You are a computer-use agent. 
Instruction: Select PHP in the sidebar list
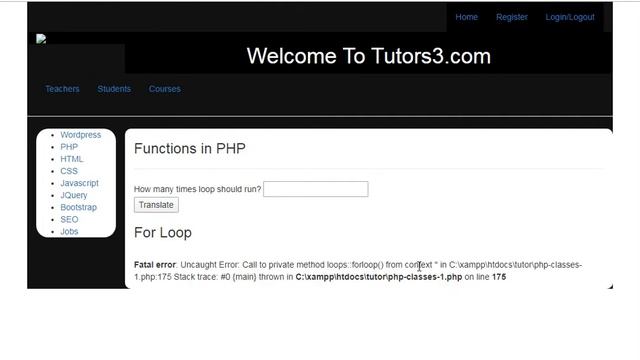[69, 147]
